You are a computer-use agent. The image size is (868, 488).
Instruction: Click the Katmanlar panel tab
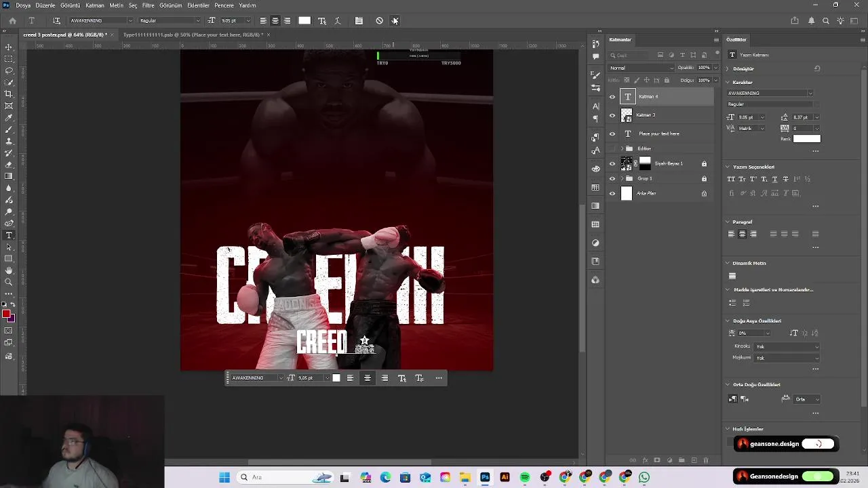(x=620, y=39)
